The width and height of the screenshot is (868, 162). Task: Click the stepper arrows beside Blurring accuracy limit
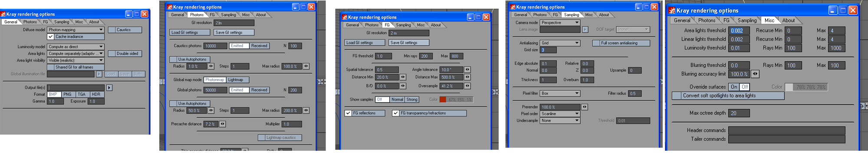(x=755, y=74)
